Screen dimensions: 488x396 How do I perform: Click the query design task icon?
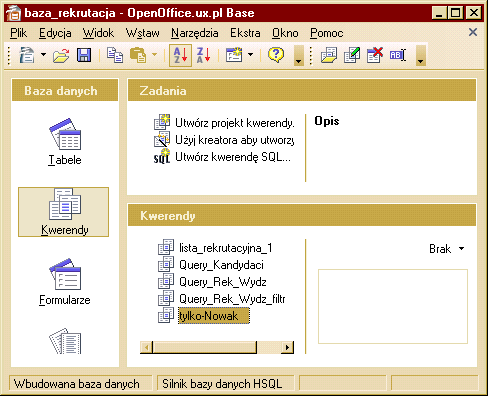coord(162,122)
